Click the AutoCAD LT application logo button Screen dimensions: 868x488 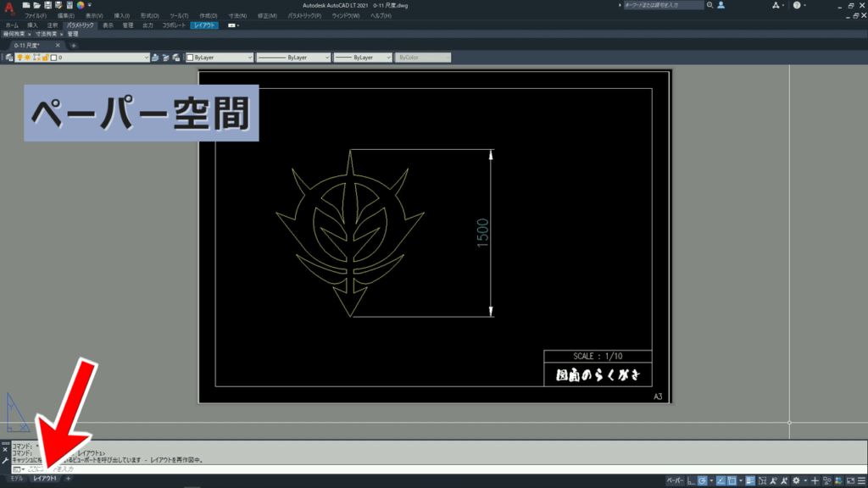tap(8, 7)
